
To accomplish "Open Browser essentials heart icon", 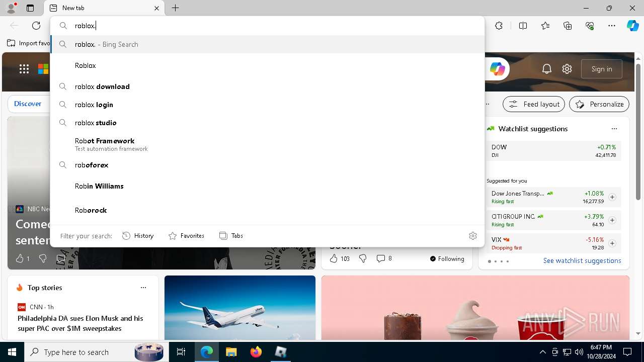I will 590,26.
